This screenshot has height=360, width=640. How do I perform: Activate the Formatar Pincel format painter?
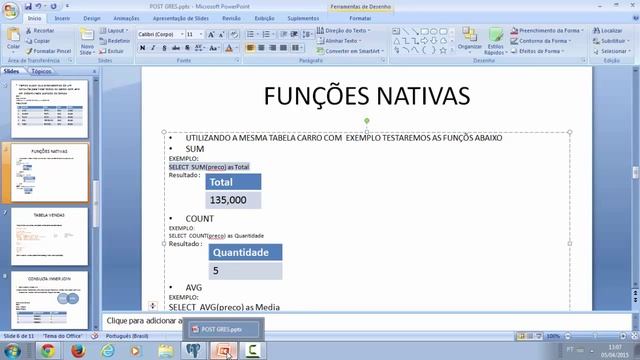pos(48,51)
